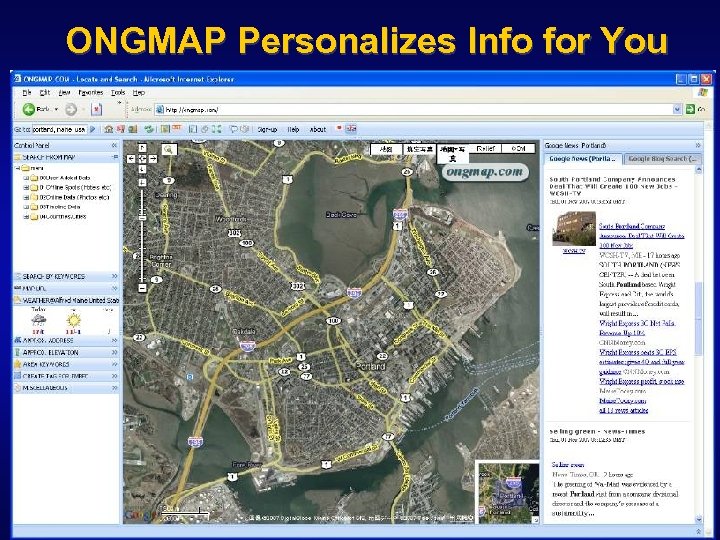Click the Go to location input field
720x540 pixels.
[59, 129]
